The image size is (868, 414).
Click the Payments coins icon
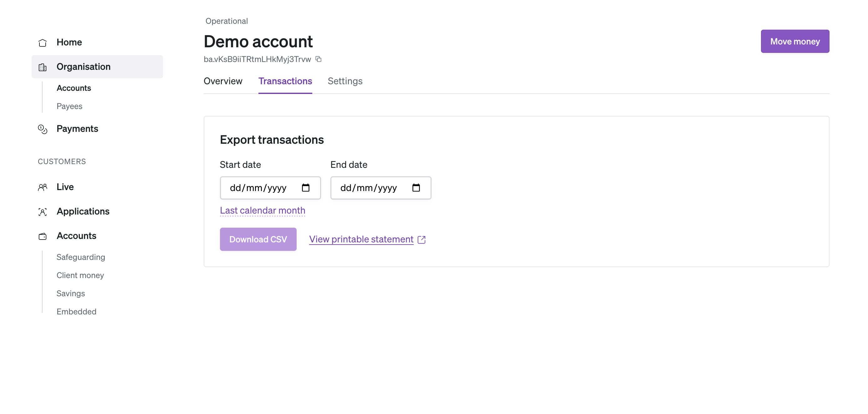point(43,129)
